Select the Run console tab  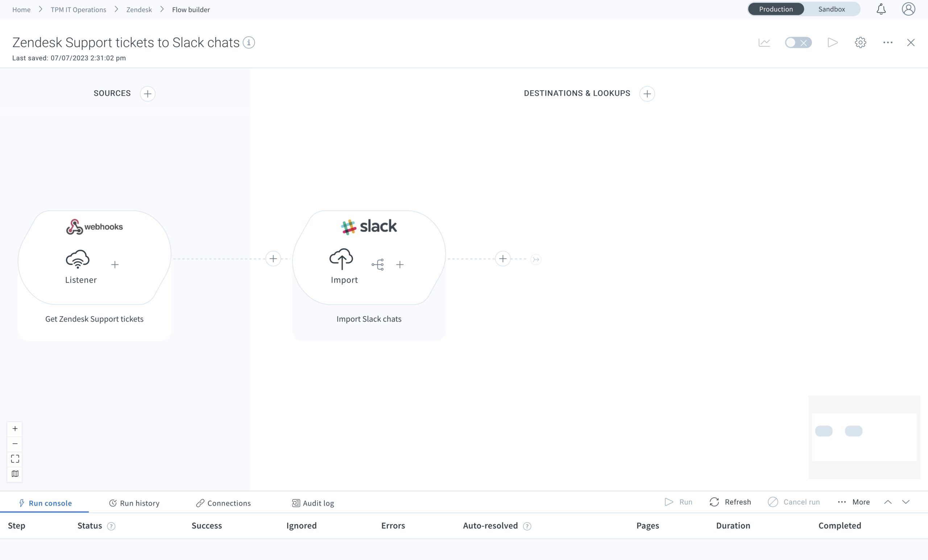pyautogui.click(x=45, y=503)
